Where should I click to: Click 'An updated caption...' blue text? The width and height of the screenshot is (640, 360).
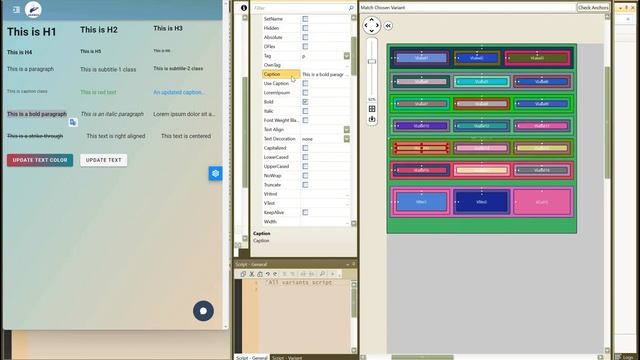point(179,92)
